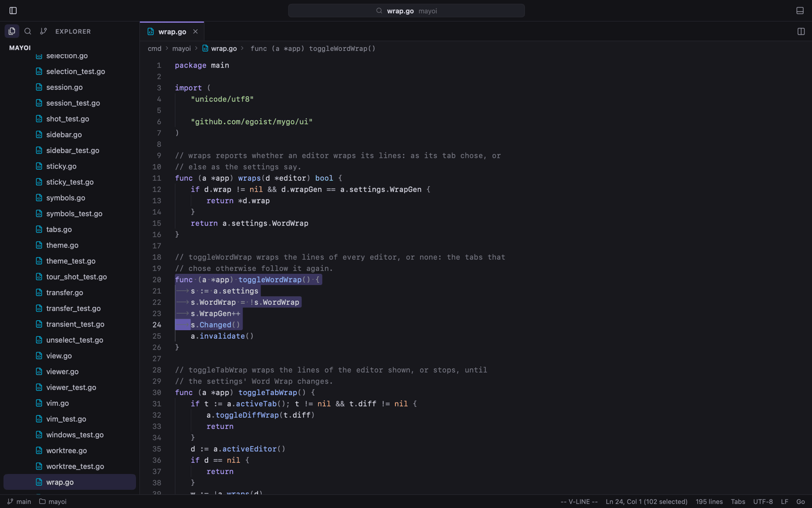The image size is (812, 508).
Task: Click the cmd breadcrumb segment
Action: (154, 49)
